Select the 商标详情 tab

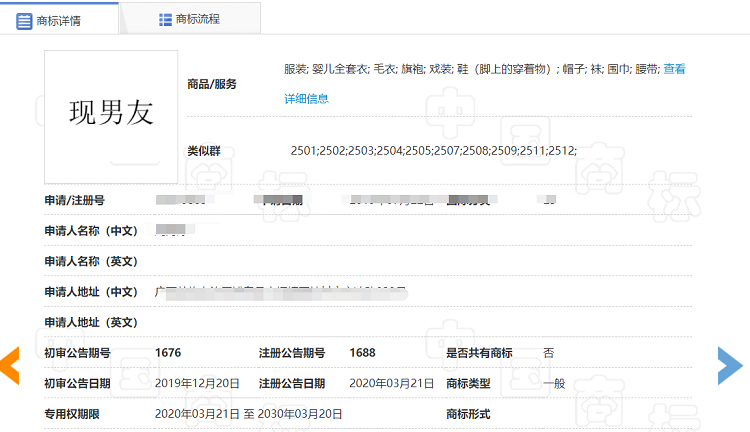click(57, 19)
